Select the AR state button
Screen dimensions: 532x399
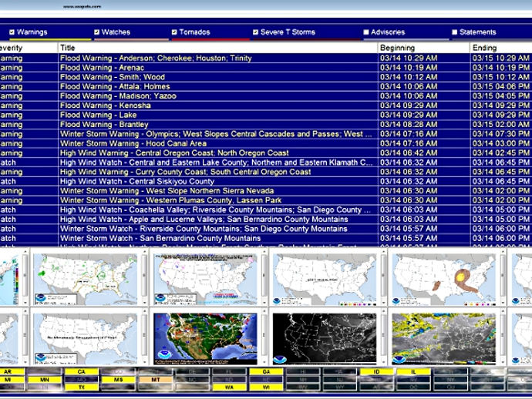[x=12, y=371]
